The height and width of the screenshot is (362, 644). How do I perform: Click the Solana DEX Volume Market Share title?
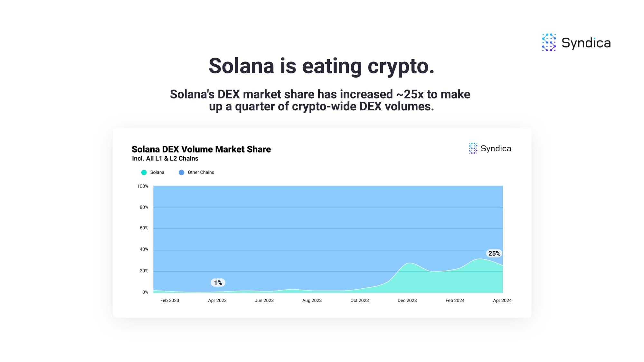tap(201, 149)
